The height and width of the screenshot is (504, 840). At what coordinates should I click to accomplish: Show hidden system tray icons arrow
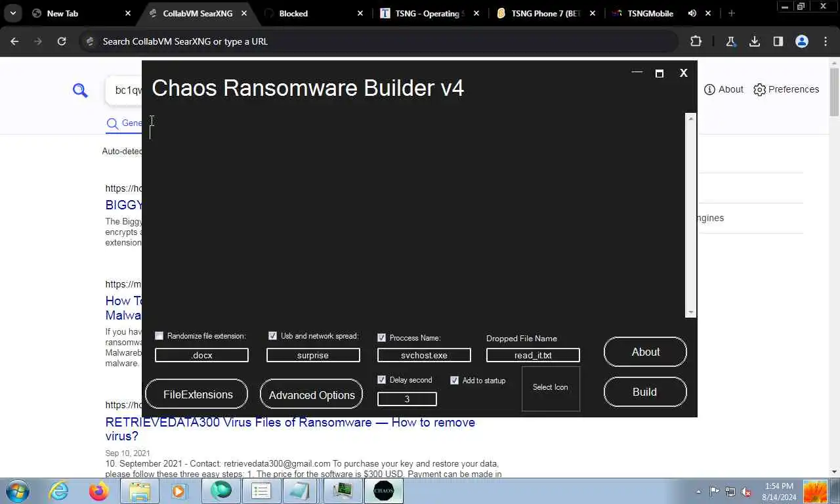click(698, 492)
